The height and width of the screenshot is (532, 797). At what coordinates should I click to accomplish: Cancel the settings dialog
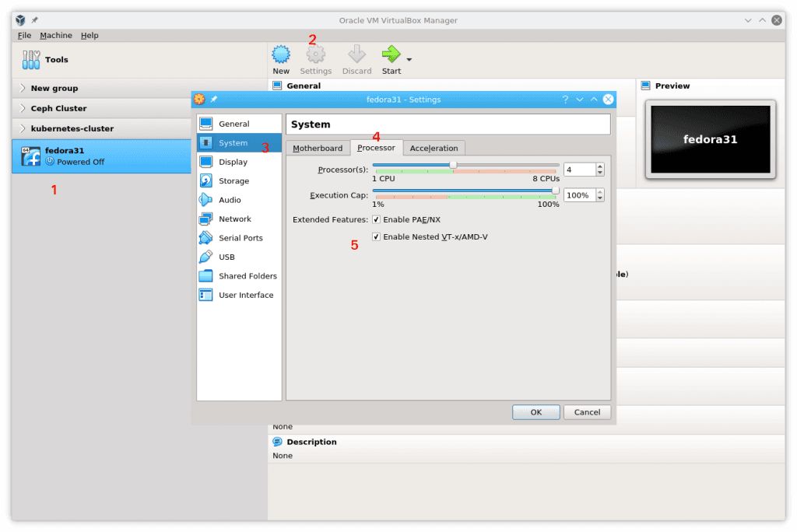(x=587, y=411)
